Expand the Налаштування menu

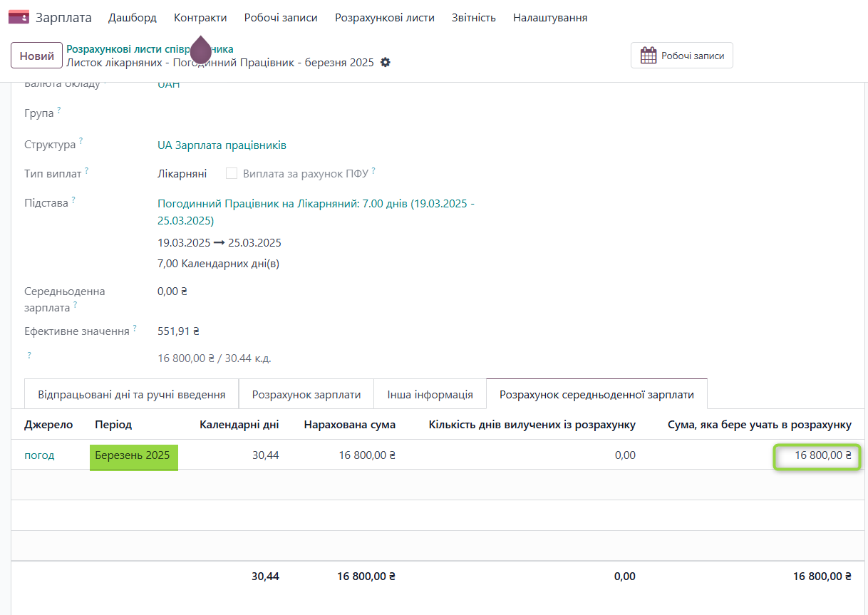(549, 18)
